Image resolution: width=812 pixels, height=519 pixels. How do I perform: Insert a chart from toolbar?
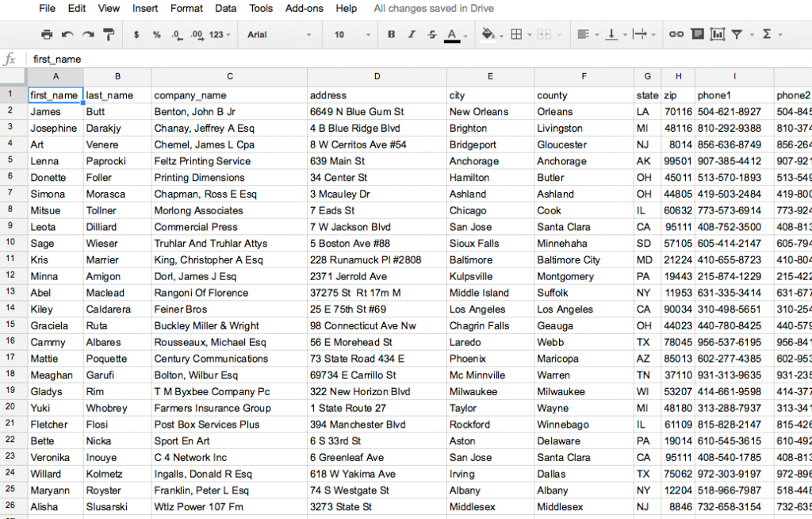(718, 34)
